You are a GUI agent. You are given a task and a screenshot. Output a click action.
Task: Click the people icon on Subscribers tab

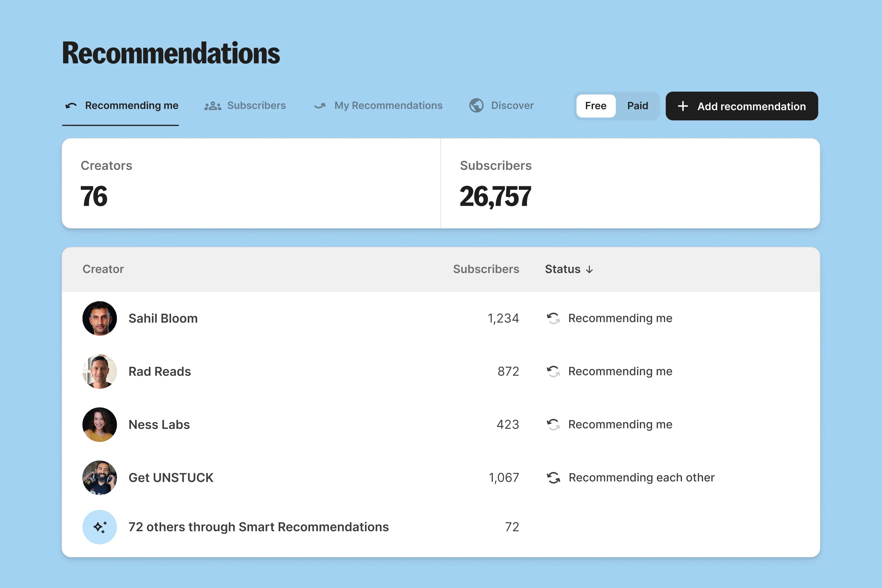(x=212, y=106)
